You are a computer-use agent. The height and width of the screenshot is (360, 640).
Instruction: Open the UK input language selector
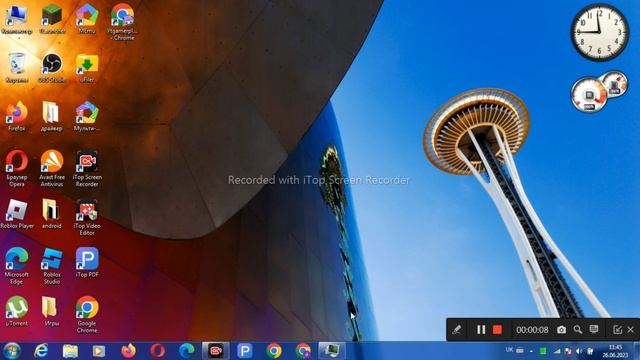[509, 350]
